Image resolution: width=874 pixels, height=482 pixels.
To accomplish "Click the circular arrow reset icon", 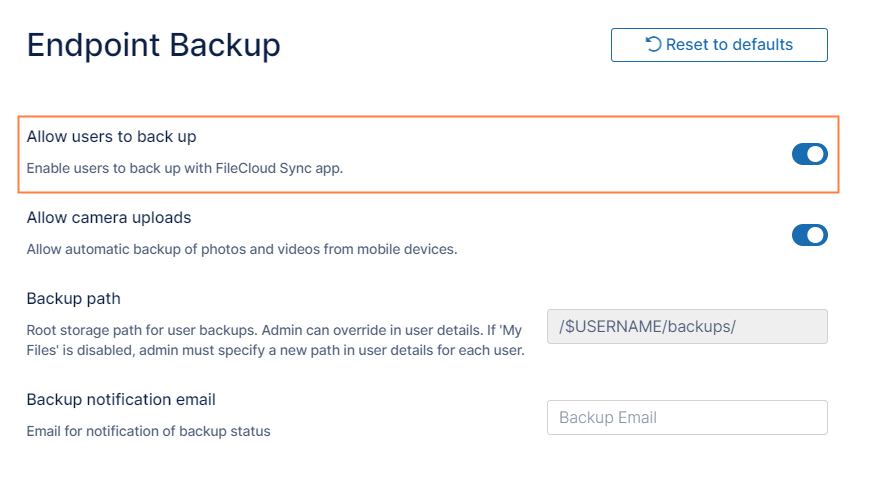I will [653, 45].
